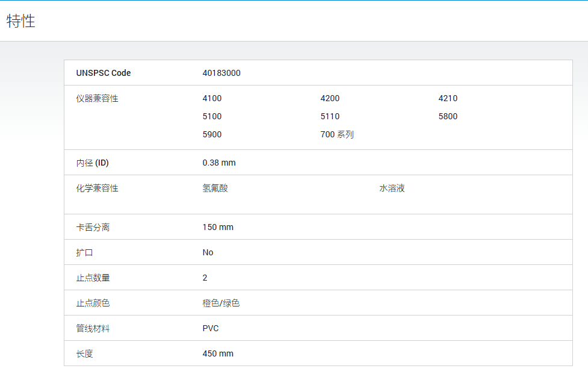This screenshot has width=588, height=389.
Task: Click instrument value 5110
Action: click(x=330, y=116)
